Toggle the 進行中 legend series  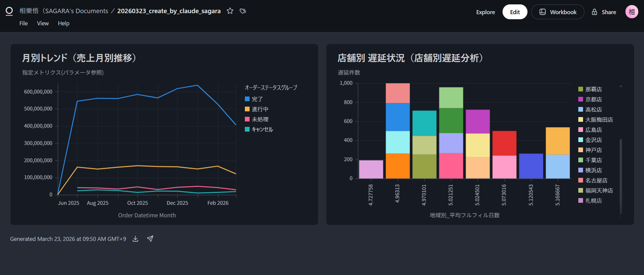tap(260, 109)
